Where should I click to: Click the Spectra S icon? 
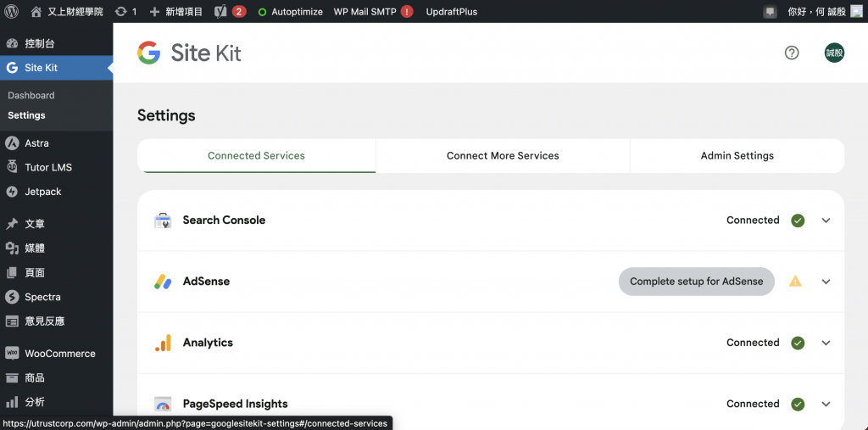(x=12, y=297)
